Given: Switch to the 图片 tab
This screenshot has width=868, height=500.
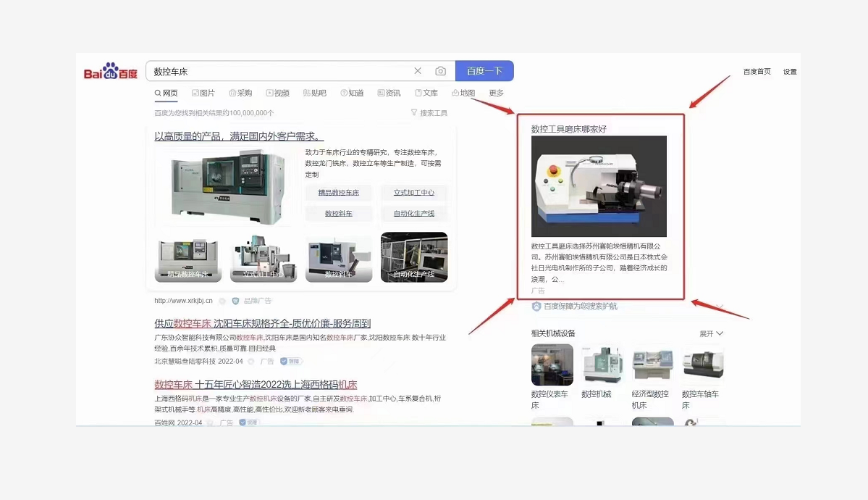Looking at the screenshot, I should click(x=203, y=93).
